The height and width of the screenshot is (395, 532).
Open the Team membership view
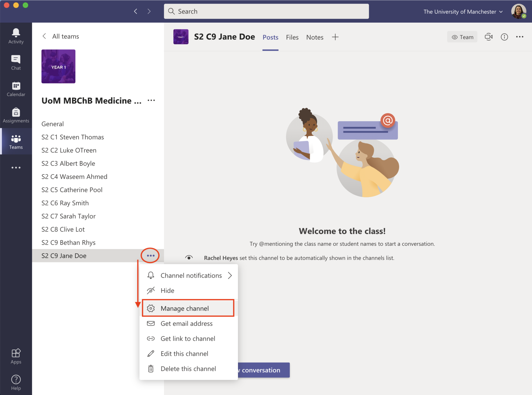pyautogui.click(x=462, y=37)
